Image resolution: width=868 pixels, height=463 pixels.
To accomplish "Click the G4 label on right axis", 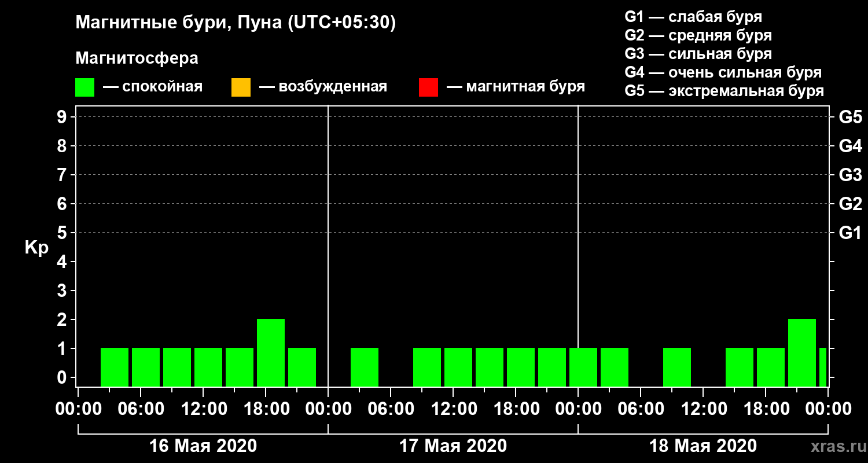I will (850, 146).
